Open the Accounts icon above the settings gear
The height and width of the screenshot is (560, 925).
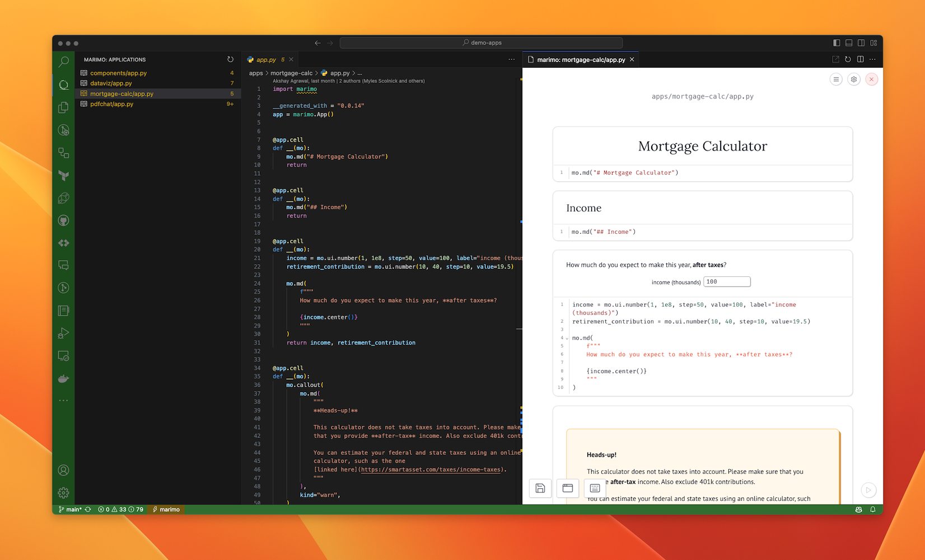tap(63, 470)
